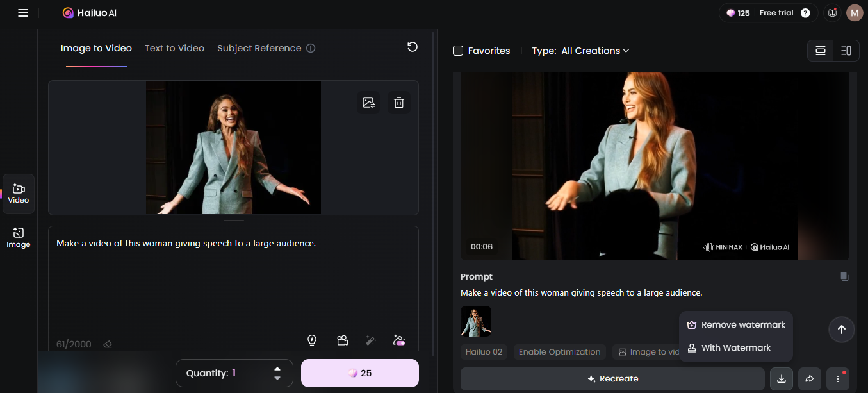The height and width of the screenshot is (393, 868).
Task: Switch to the Text to Video tab
Action: [x=174, y=48]
